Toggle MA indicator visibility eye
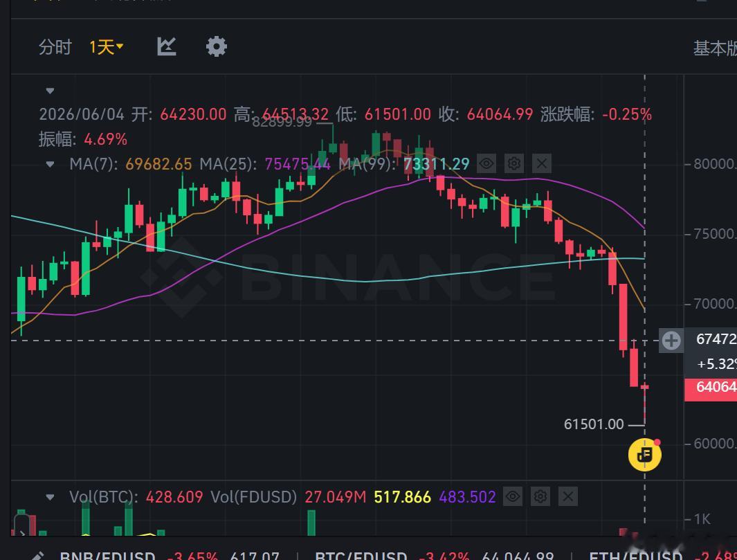Screen dimensions: 737x560 [486, 163]
